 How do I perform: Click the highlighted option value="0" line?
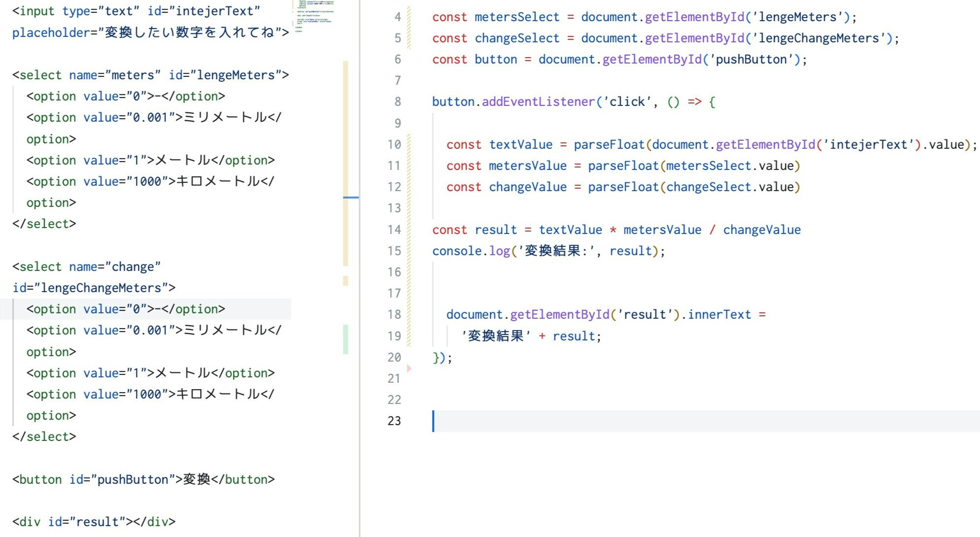point(126,309)
